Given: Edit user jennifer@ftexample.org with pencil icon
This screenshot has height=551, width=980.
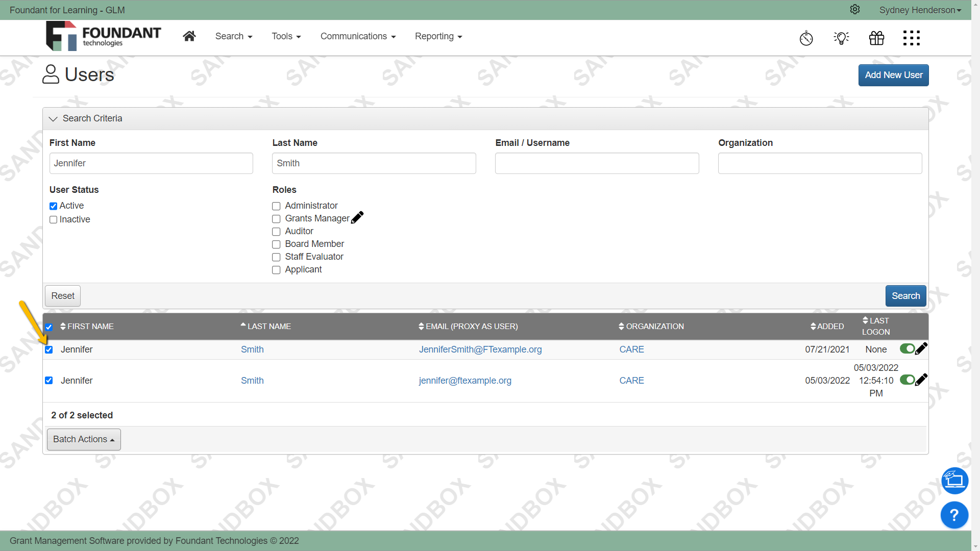Looking at the screenshot, I should [921, 380].
